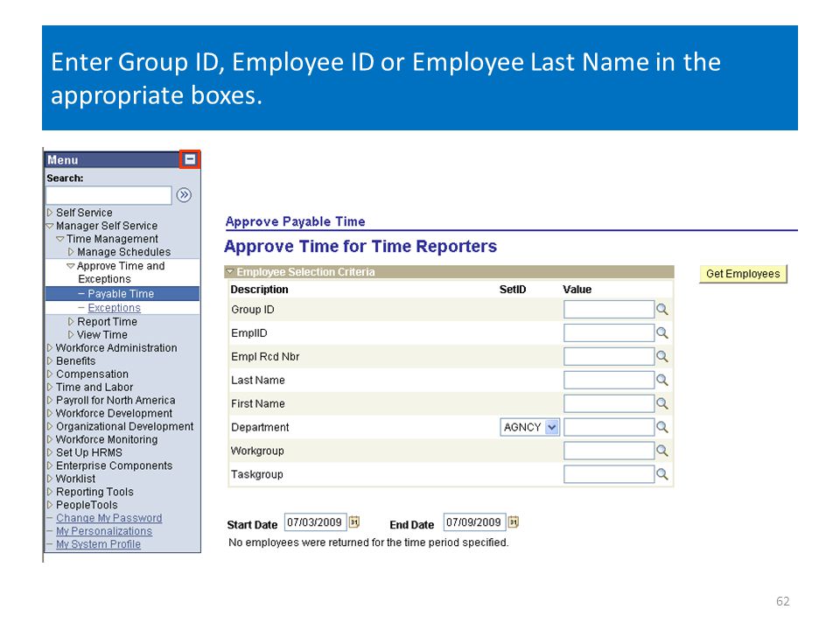
Task: Open Organizational Development menu item
Action: pos(124,426)
